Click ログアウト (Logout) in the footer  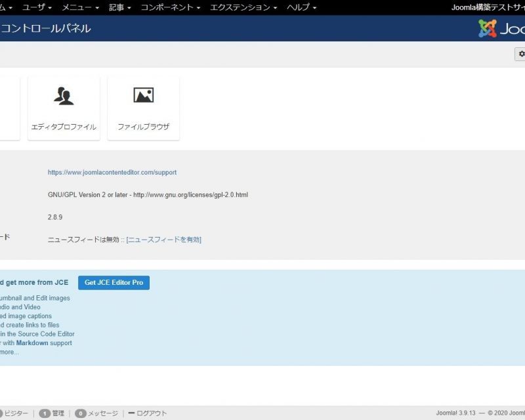pos(152,413)
